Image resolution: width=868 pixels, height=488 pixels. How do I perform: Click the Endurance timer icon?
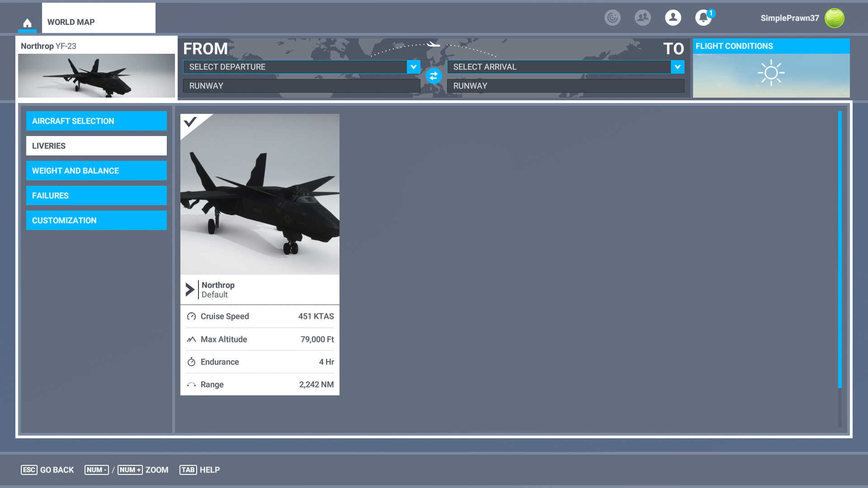click(191, 362)
